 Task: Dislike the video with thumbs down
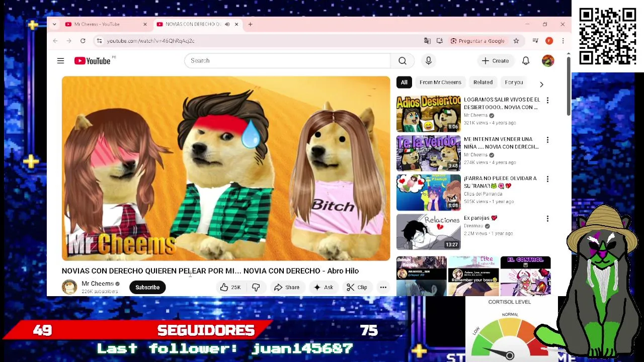coord(256,288)
